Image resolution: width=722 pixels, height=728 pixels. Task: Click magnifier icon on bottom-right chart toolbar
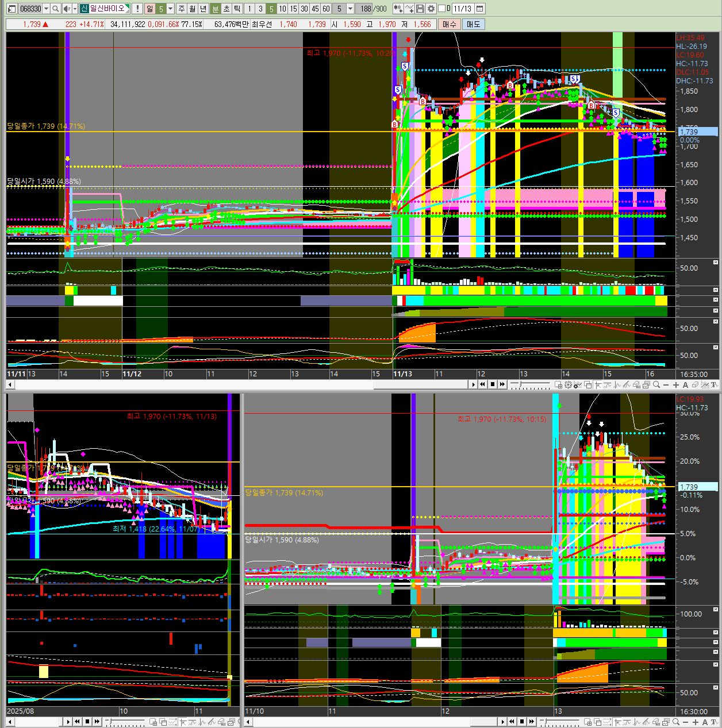point(677,722)
